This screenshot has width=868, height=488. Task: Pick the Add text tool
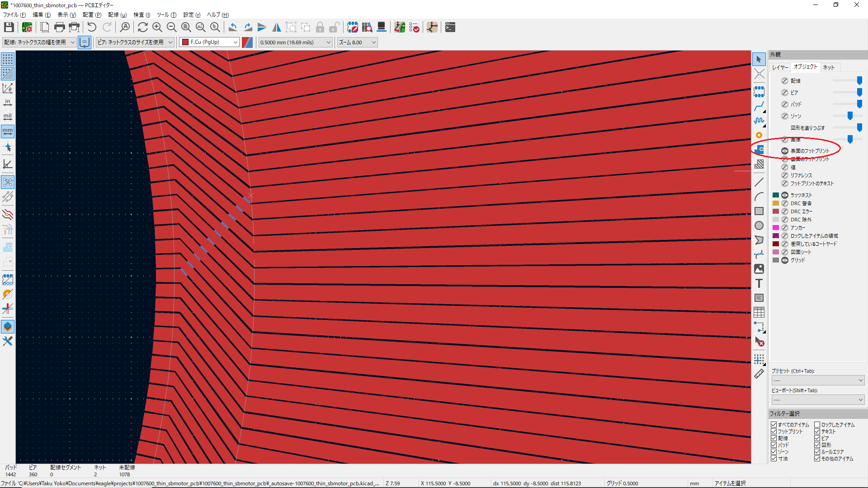click(x=759, y=283)
